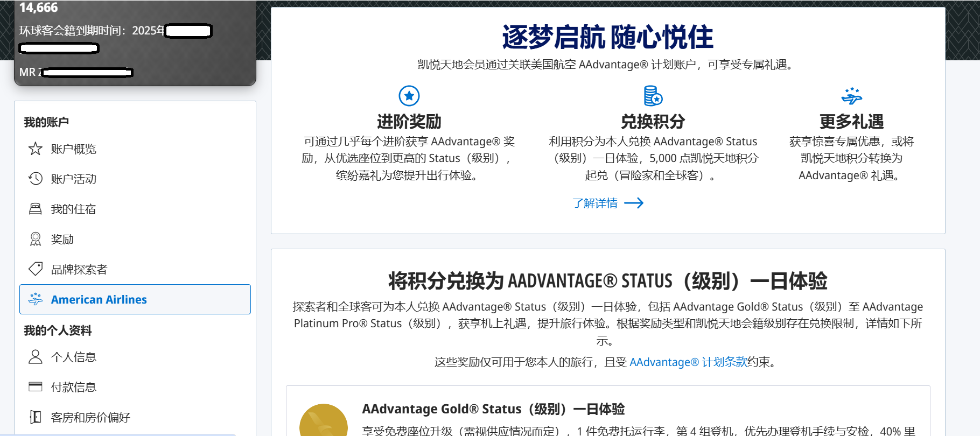980x436 pixels.
Task: Click the coin stack icon above 兑换积分
Action: [x=653, y=96]
